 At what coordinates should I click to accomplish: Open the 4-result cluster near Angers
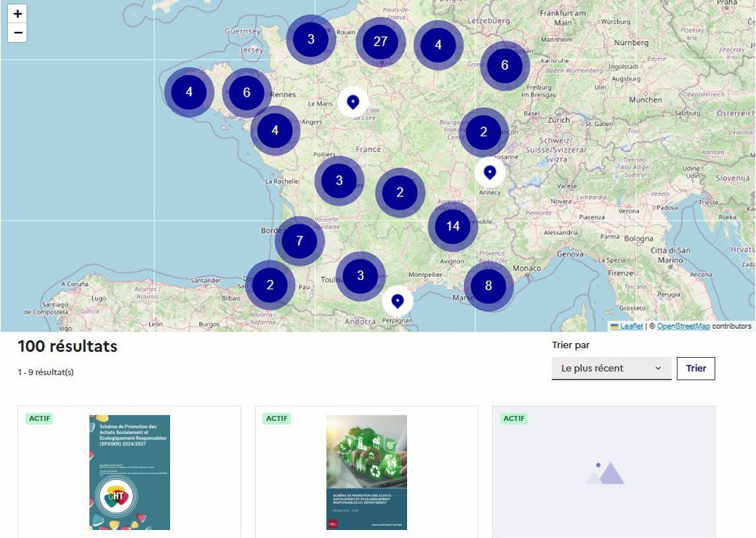[x=275, y=130]
